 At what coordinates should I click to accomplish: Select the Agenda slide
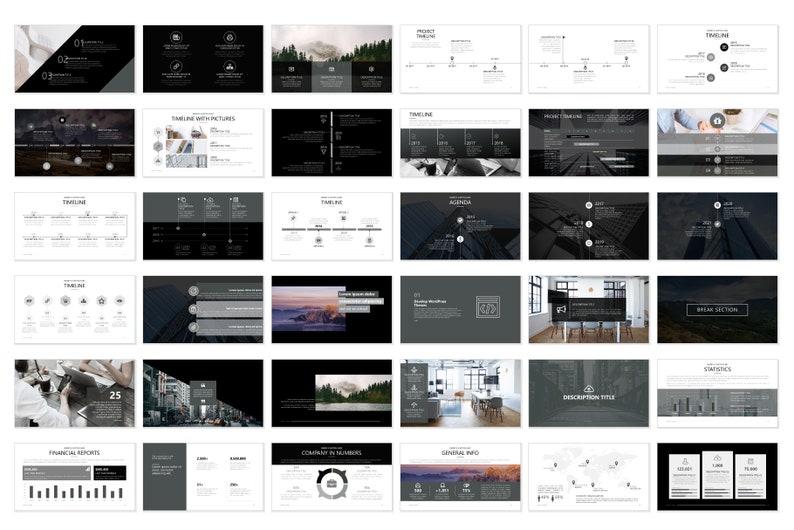click(x=460, y=226)
